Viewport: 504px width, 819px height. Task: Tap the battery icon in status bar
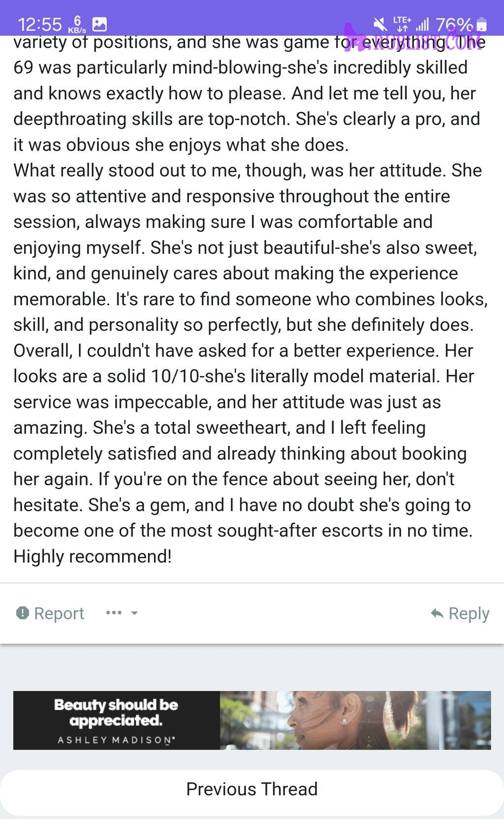click(x=482, y=24)
